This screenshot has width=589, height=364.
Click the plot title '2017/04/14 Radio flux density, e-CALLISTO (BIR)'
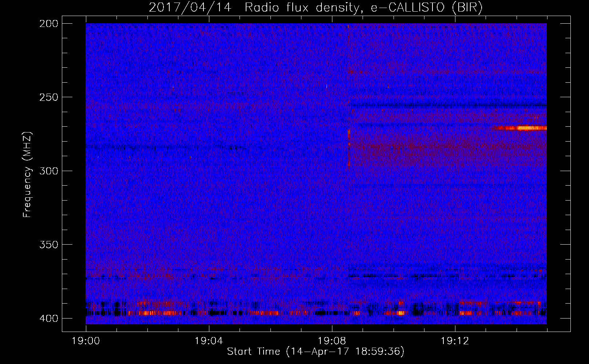click(x=316, y=8)
